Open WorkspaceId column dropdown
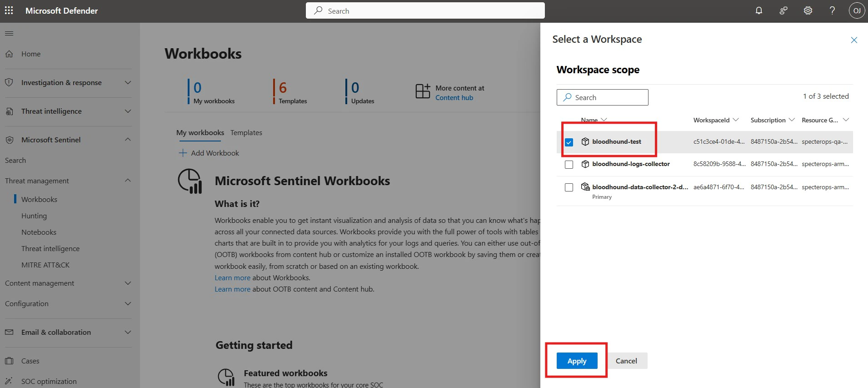868x388 pixels. click(x=736, y=120)
